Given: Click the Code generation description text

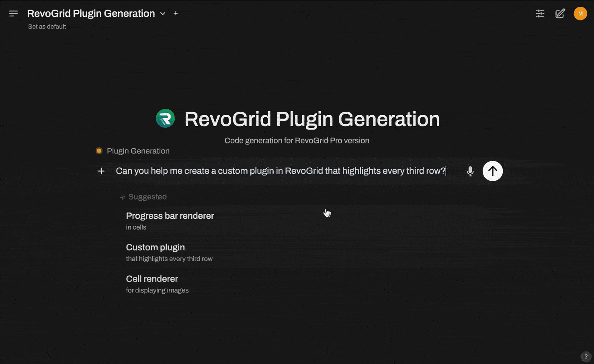Looking at the screenshot, I should 297,141.
